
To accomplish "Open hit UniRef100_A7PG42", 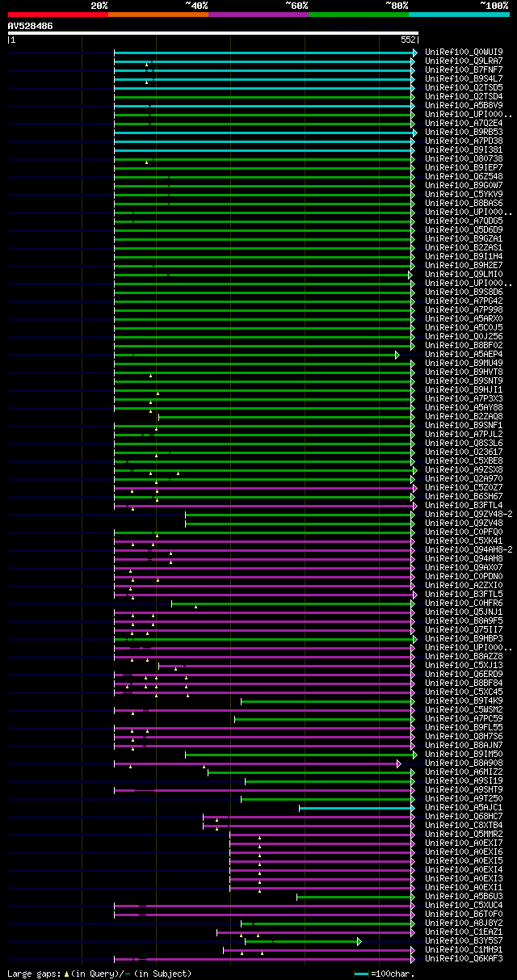I will pyautogui.click(x=464, y=301).
